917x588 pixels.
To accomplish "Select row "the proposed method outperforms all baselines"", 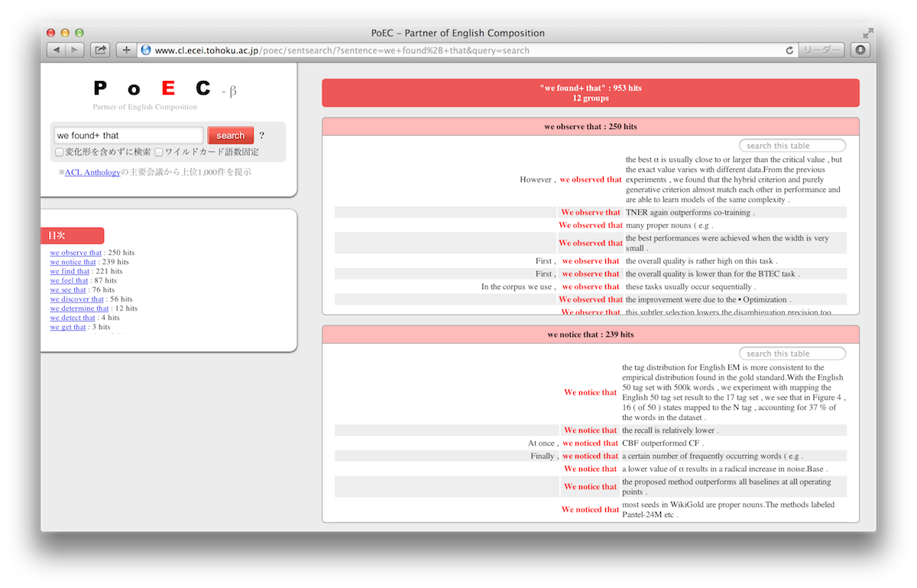I will pos(591,486).
